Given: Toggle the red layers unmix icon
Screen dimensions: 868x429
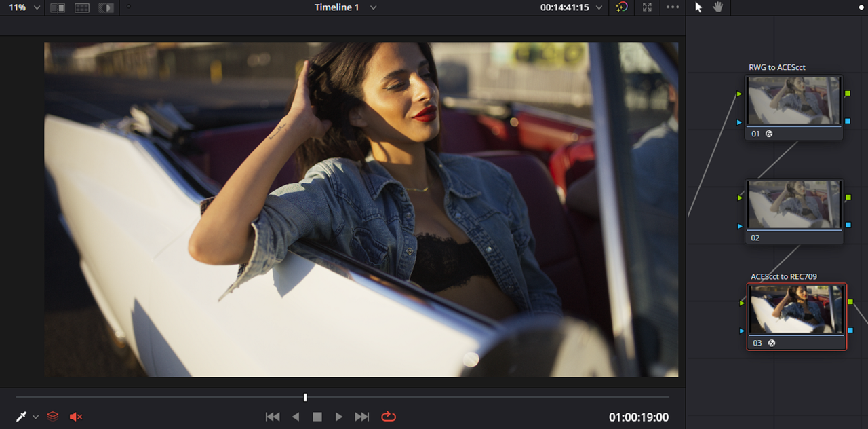Looking at the screenshot, I should click(x=53, y=416).
